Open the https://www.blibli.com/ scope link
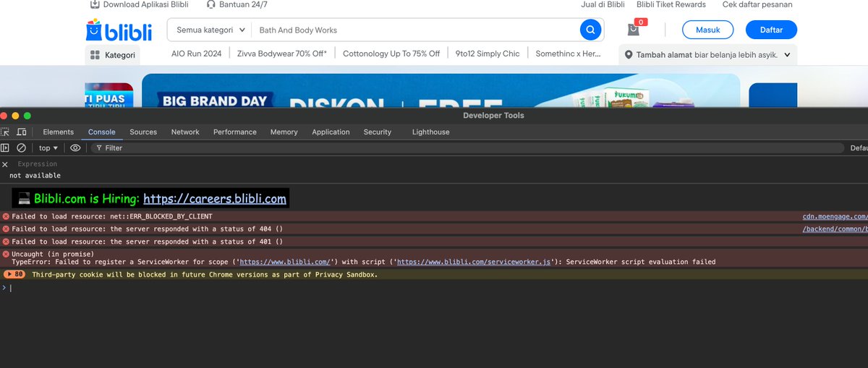Screen dimensions: 868x368 [x=285, y=262]
